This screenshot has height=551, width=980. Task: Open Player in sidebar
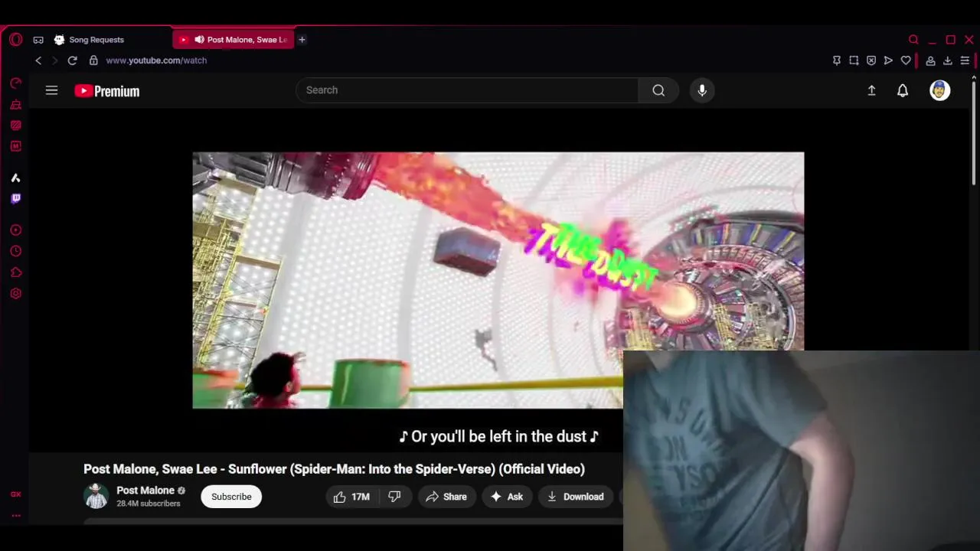[x=15, y=230]
